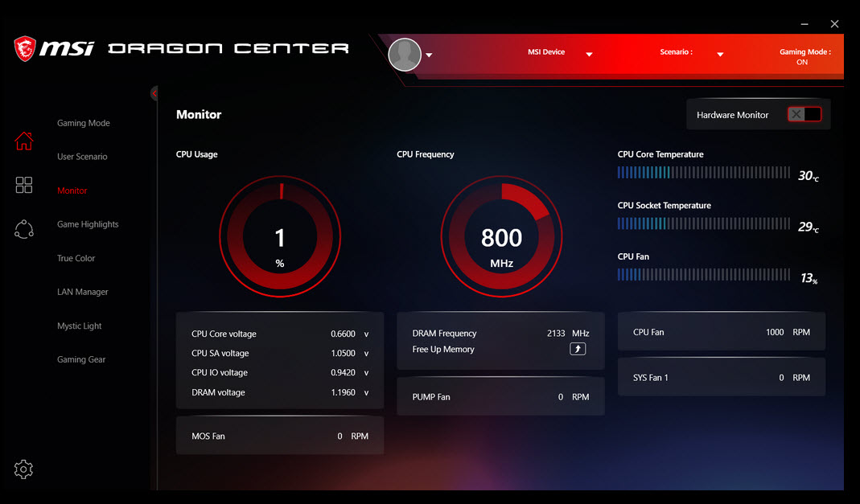Click the CPU Core voltage row

click(280, 334)
